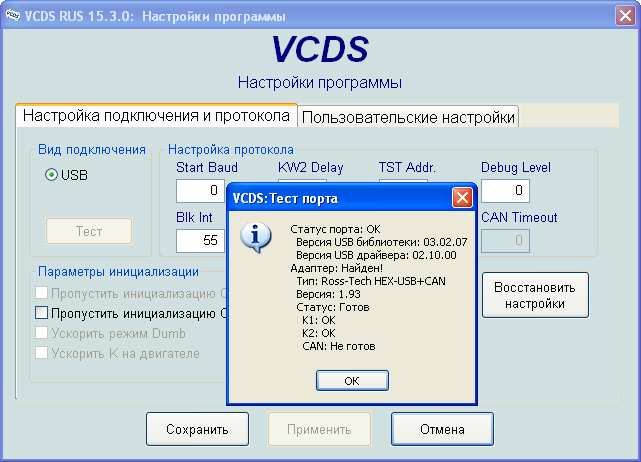Click the 'Адаптер: Найден!' line
This screenshot has height=462, width=641.
(x=336, y=268)
